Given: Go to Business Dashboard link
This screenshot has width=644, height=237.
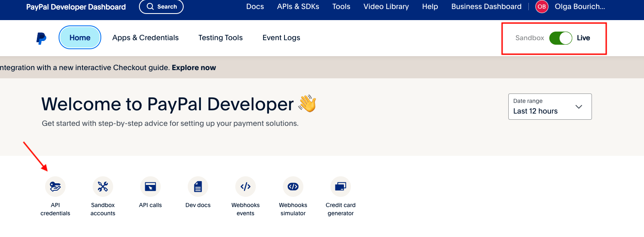Looking at the screenshot, I should click(x=486, y=7).
